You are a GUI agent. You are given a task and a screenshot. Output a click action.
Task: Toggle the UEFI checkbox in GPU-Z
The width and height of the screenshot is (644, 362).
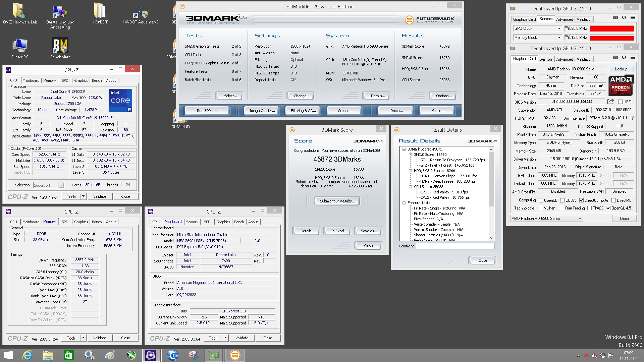(620, 102)
